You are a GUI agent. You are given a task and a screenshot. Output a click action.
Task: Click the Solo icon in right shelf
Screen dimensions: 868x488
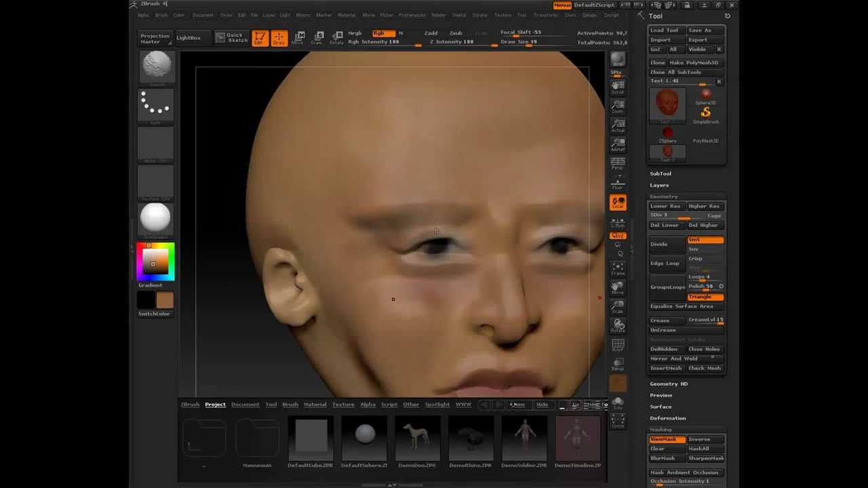click(618, 402)
